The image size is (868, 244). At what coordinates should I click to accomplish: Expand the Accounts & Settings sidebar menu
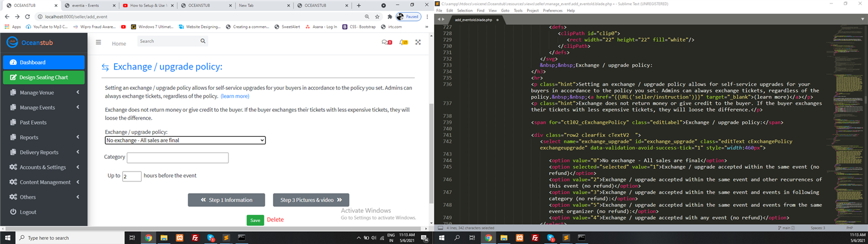coord(43,167)
